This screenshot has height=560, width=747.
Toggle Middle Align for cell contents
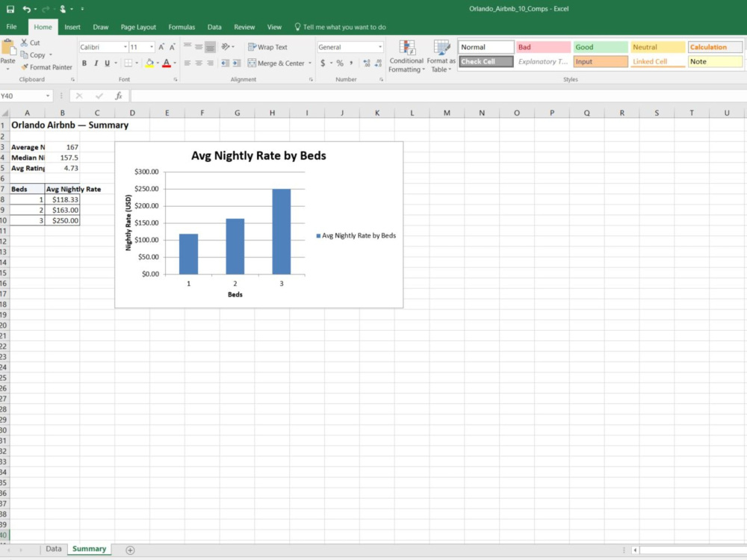(199, 46)
